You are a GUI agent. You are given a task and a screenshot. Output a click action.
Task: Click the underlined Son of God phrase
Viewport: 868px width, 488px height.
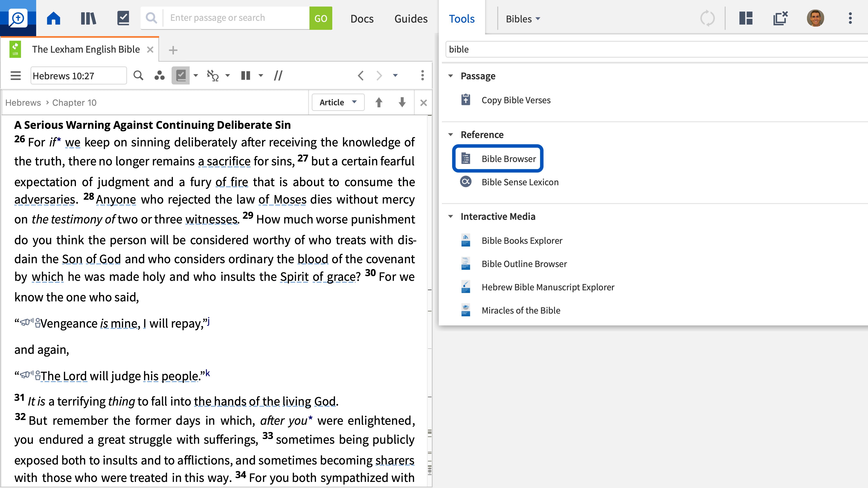coord(91,259)
